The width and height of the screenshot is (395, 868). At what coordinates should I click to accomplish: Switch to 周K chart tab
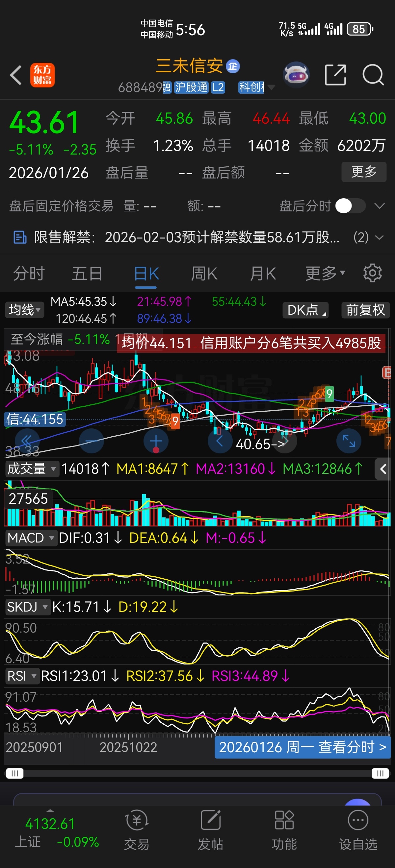[x=204, y=273]
